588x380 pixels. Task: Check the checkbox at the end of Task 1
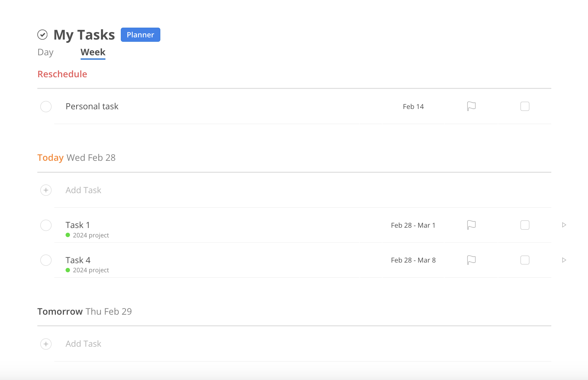tap(525, 225)
